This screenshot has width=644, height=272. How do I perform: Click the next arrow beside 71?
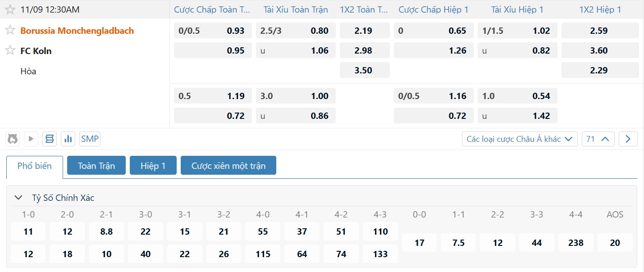[x=628, y=139]
